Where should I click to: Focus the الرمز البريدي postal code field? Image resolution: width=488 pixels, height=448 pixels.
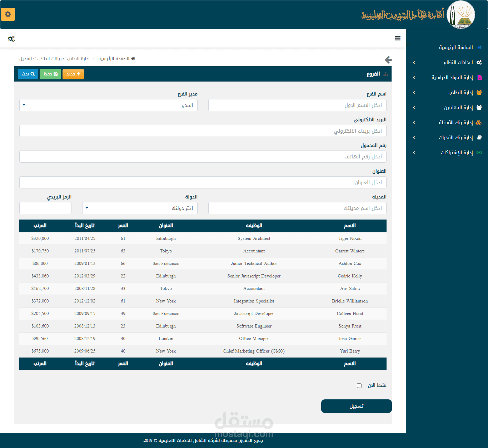pos(45,208)
